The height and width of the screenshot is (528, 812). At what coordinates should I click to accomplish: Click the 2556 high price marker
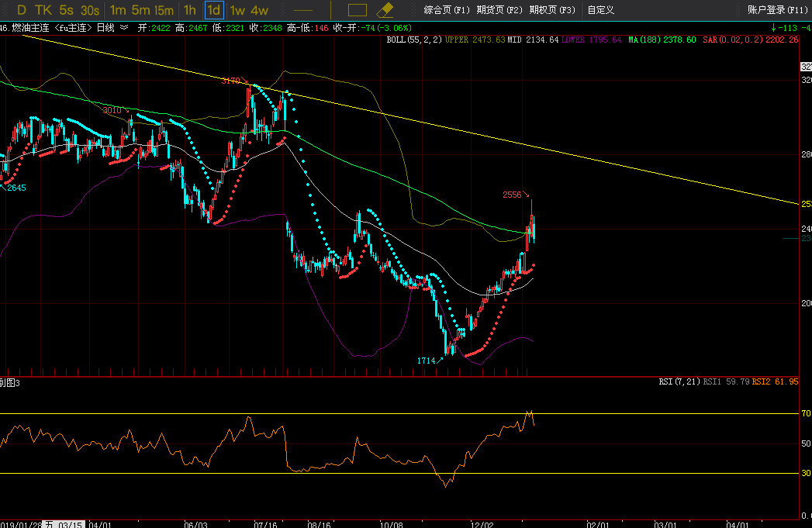click(512, 195)
